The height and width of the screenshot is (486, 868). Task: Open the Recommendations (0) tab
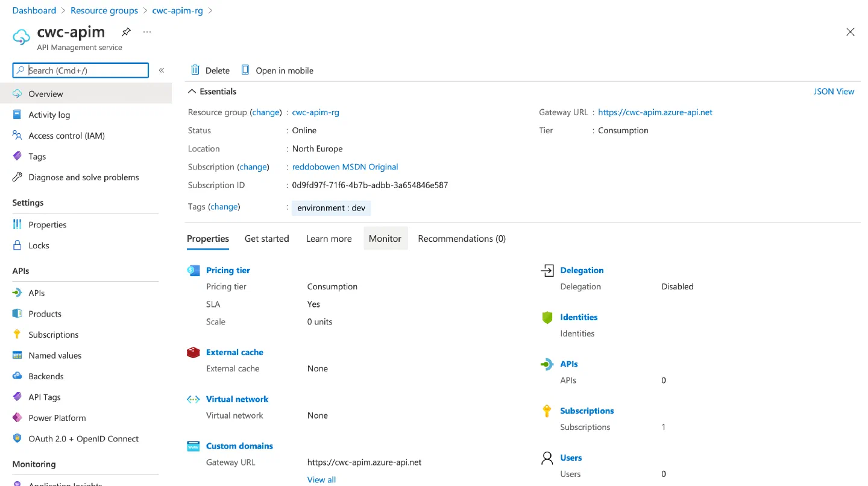[x=462, y=239]
